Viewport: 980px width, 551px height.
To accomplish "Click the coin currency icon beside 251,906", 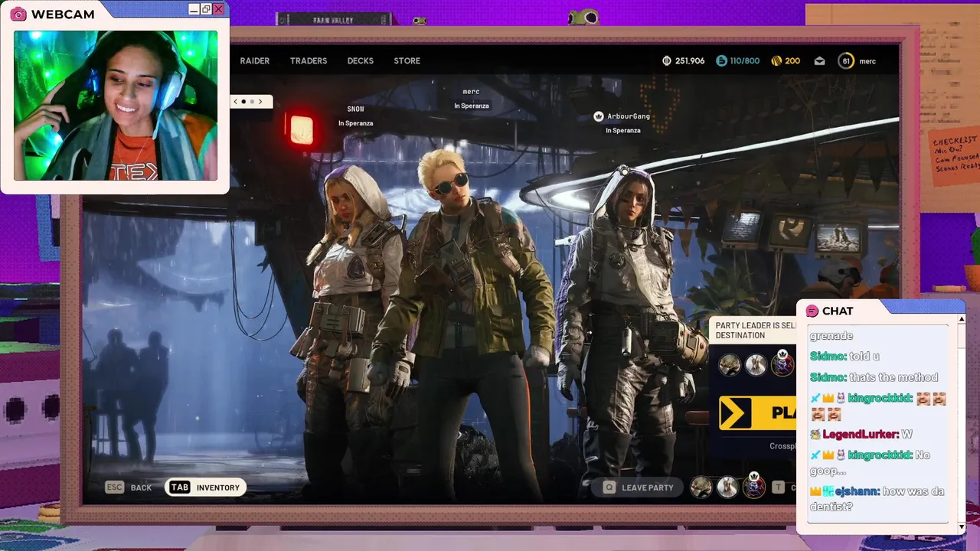I will 667,61.
